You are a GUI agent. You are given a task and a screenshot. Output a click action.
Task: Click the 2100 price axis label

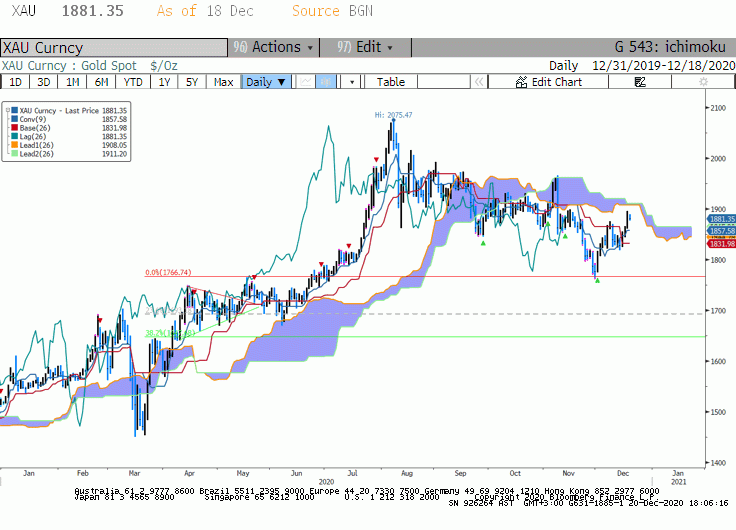(x=718, y=108)
